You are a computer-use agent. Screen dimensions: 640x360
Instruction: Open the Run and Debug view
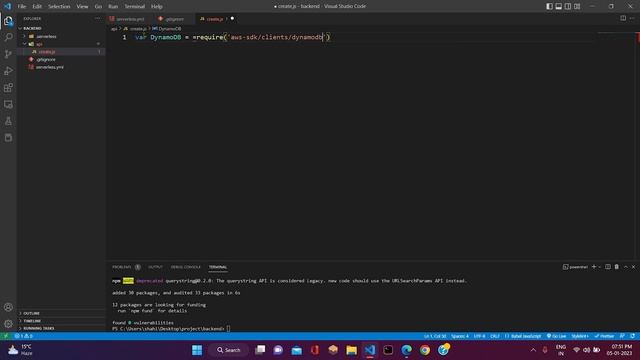8,71
